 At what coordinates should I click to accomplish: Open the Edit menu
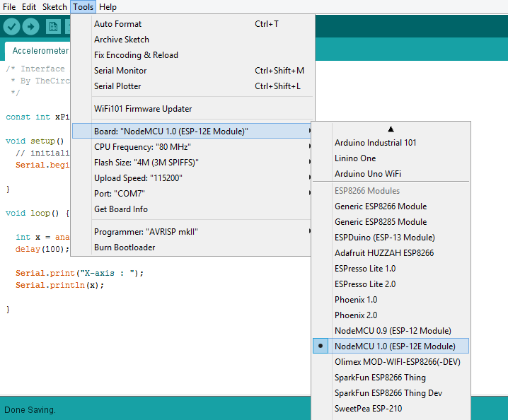(29, 7)
